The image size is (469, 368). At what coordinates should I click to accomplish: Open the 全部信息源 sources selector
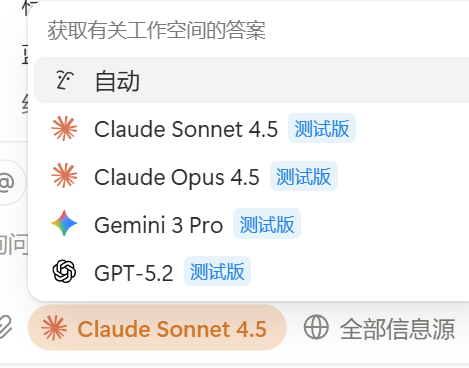click(379, 328)
